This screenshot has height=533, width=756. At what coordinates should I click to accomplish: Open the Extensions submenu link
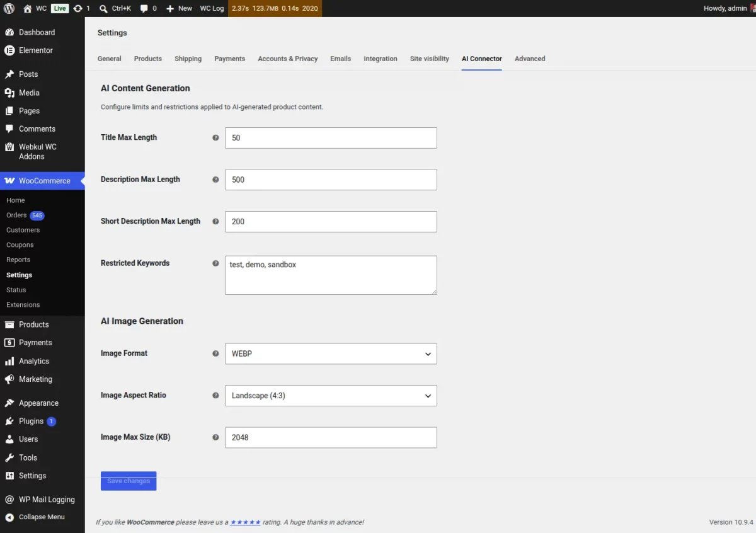(23, 305)
